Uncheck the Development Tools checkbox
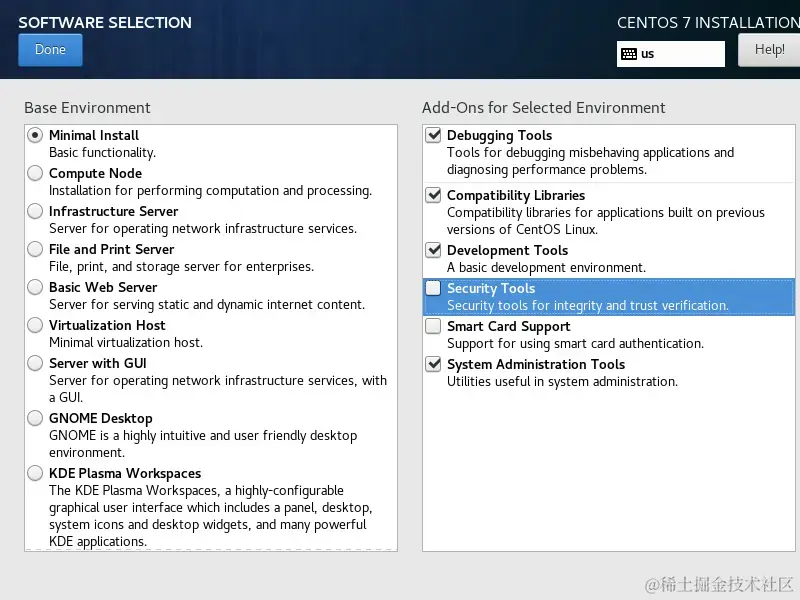Viewport: 800px width, 600px height. (433, 250)
